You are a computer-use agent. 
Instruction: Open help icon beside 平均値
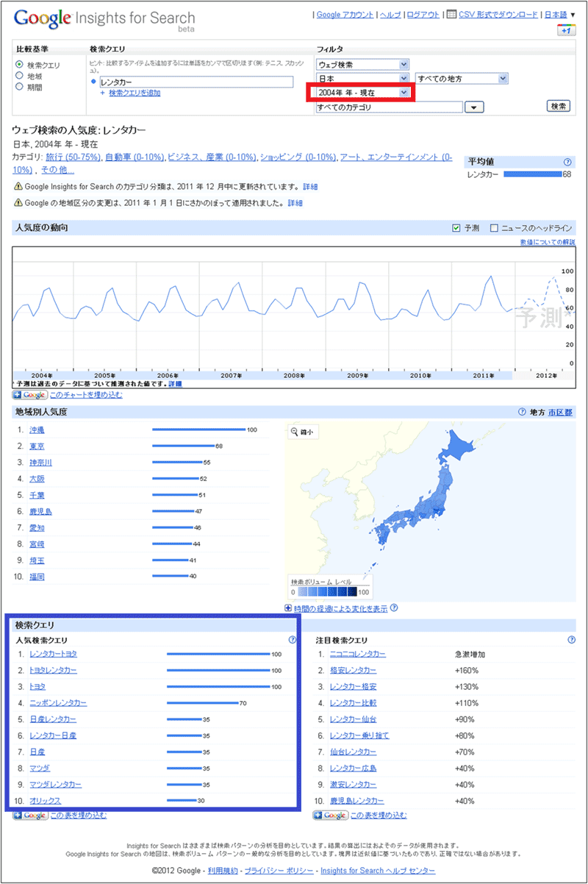pos(567,162)
